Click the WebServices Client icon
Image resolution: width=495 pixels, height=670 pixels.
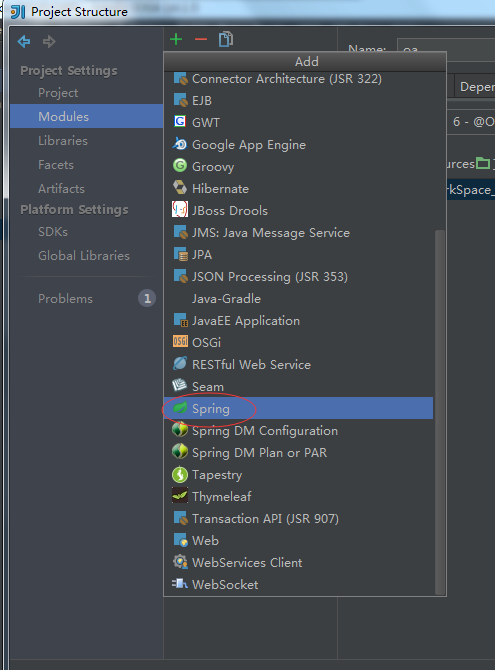pyautogui.click(x=180, y=562)
